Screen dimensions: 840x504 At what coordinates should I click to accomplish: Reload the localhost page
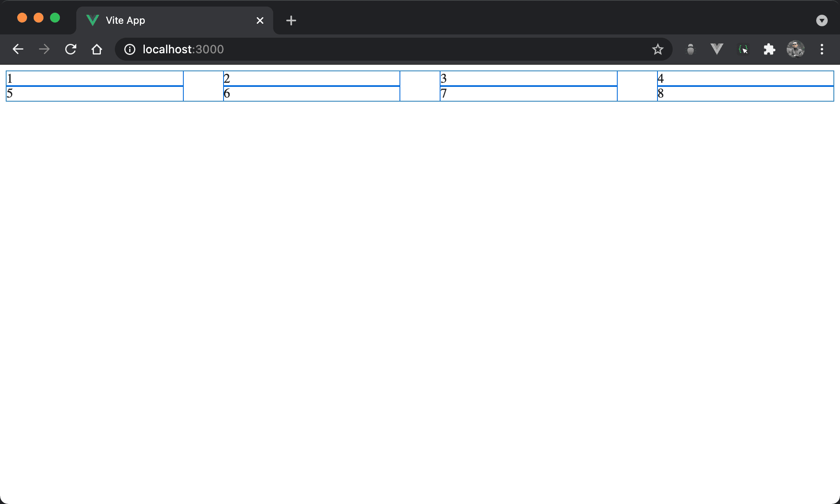tap(71, 50)
